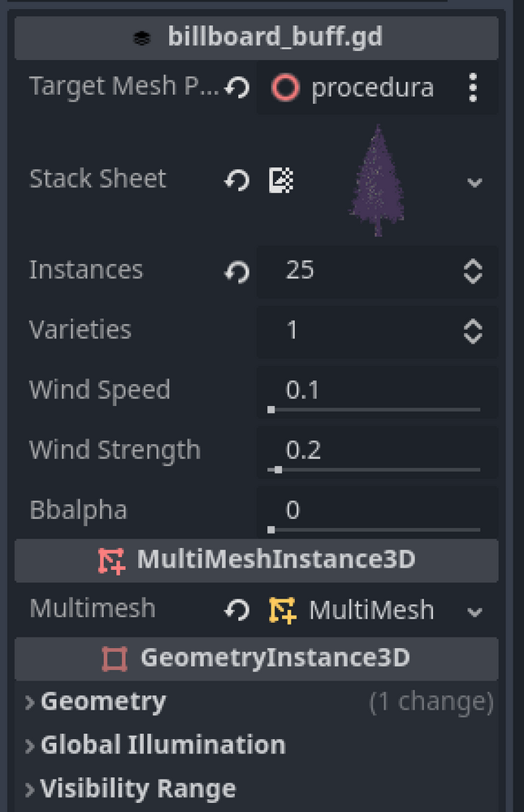Reset the Target Mesh Path property
This screenshot has height=812, width=524.
(x=236, y=88)
